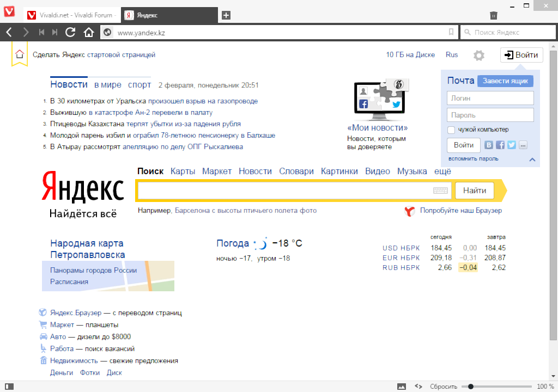Open the Маркет service tab
Screen dimensions: 558x392
(x=217, y=171)
